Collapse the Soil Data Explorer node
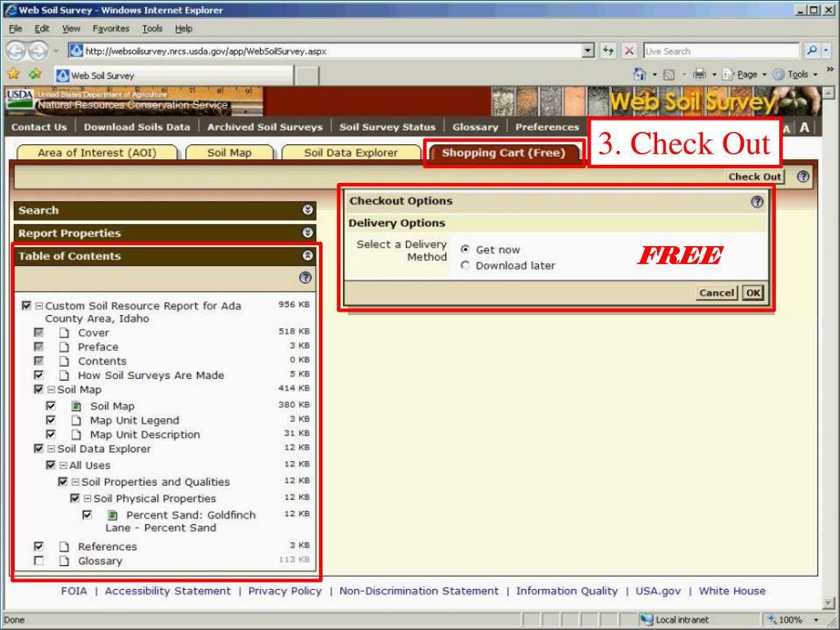 [52, 449]
